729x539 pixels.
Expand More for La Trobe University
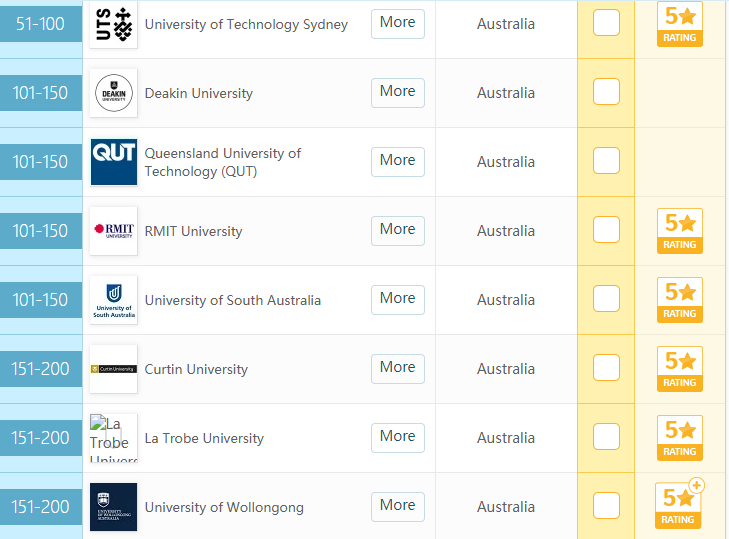(397, 437)
